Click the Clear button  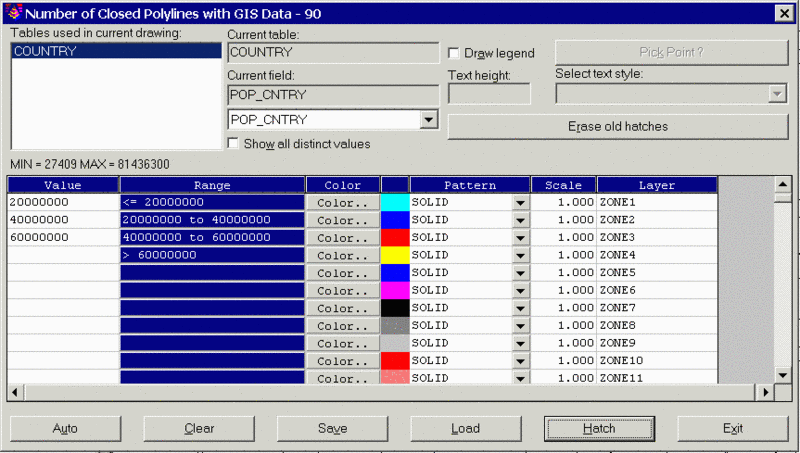click(199, 429)
